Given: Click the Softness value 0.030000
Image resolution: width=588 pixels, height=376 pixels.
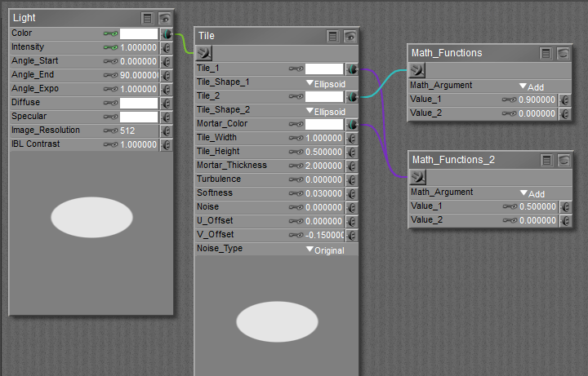Looking at the screenshot, I should coord(324,194).
